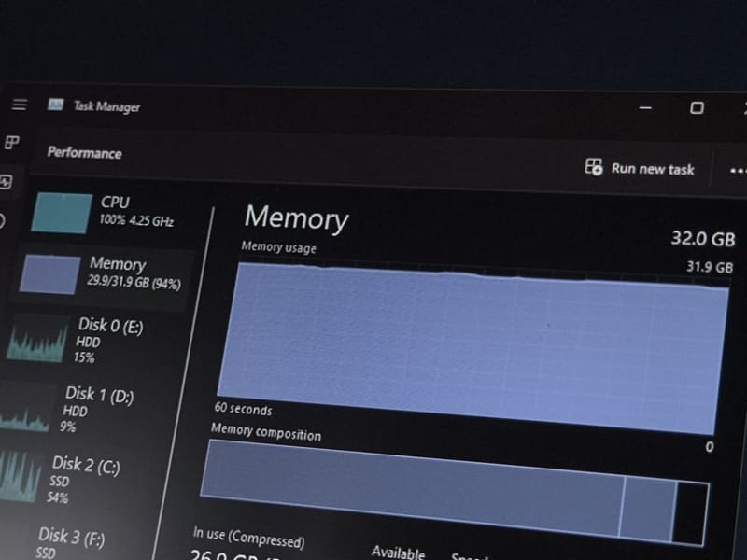Click the Available memory label
This screenshot has height=560, width=747.
[x=398, y=553]
